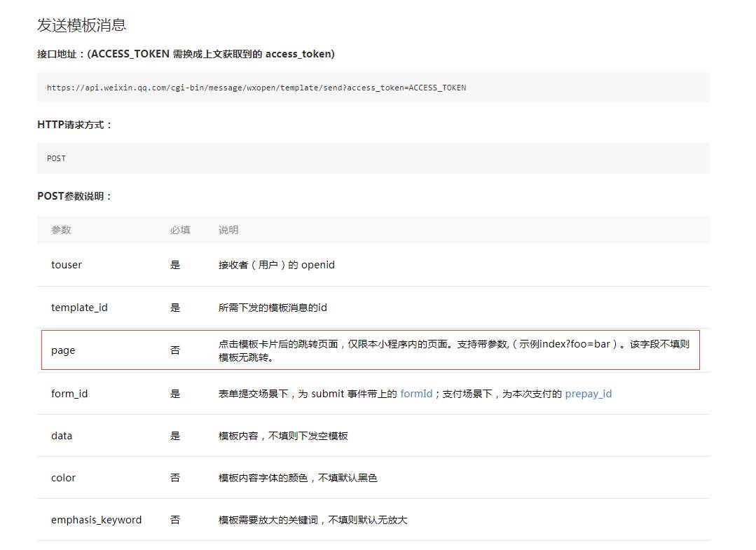Click the 参数 column header
This screenshot has height=550, width=756.
click(61, 230)
